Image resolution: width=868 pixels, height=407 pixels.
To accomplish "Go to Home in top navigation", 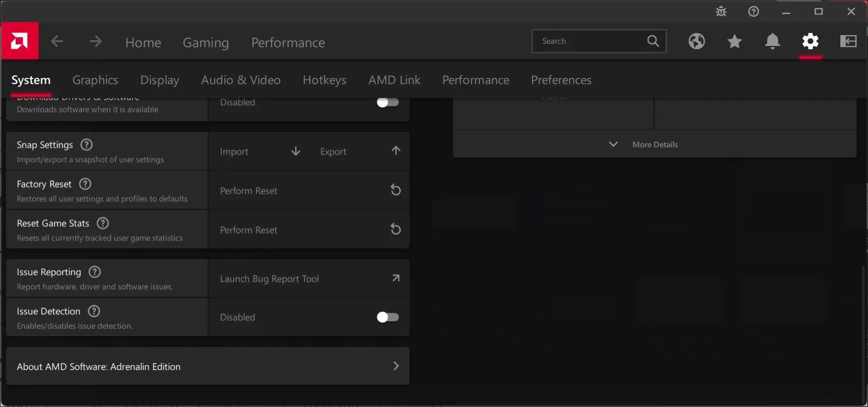I will (x=144, y=42).
